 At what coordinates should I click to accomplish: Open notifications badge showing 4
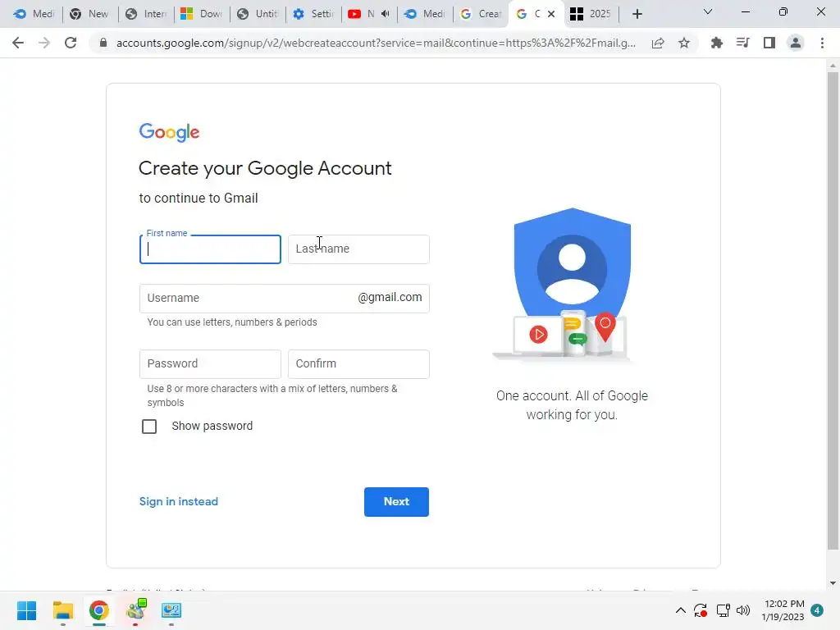pos(817,610)
